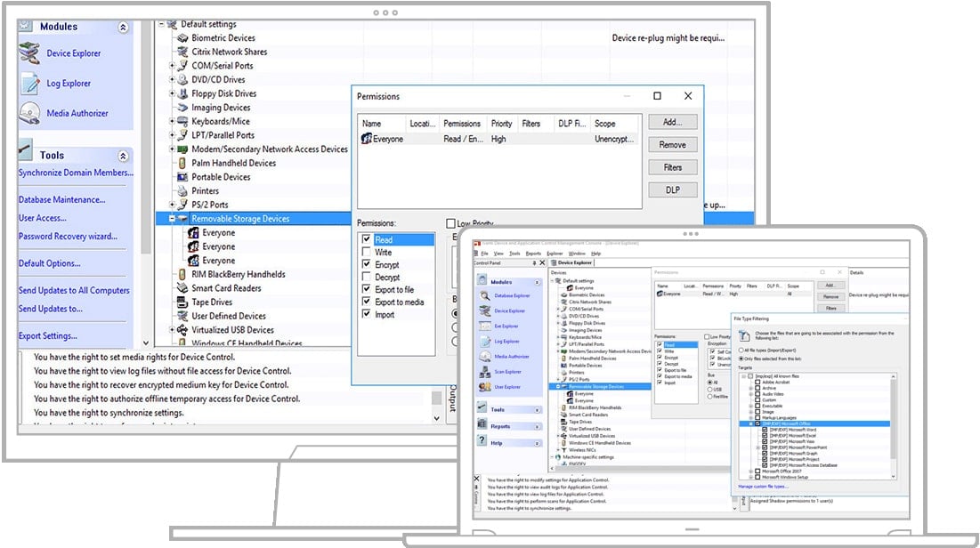Switch to Device Explorer tab on laptop
The width and height of the screenshot is (980, 548).
(571, 263)
